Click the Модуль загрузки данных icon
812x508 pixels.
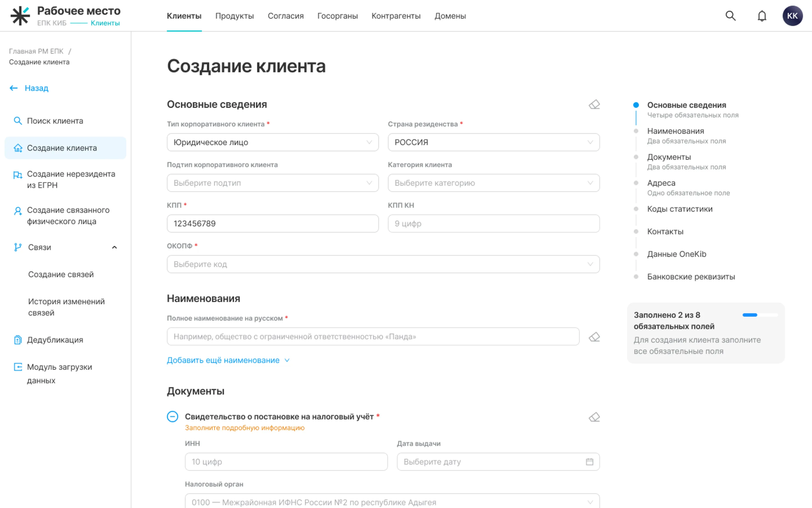click(18, 367)
